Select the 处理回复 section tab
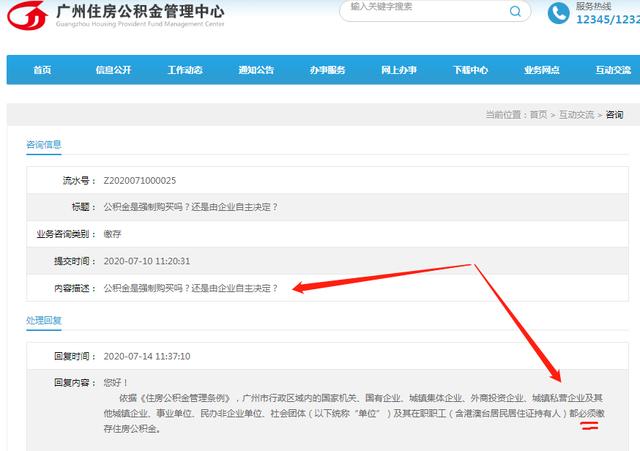 pyautogui.click(x=44, y=320)
